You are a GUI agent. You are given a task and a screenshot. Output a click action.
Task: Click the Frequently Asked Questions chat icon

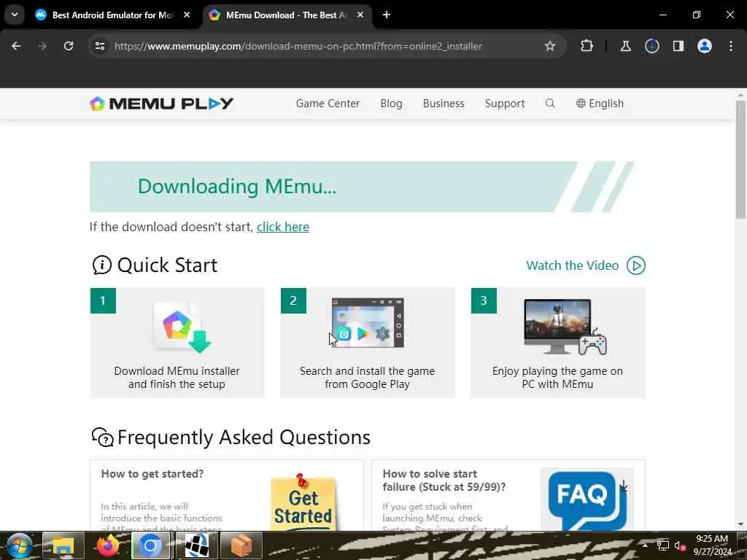(x=102, y=437)
